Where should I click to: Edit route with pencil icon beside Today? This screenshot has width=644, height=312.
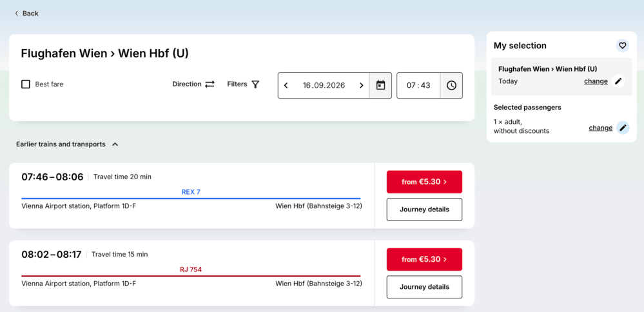tap(618, 81)
